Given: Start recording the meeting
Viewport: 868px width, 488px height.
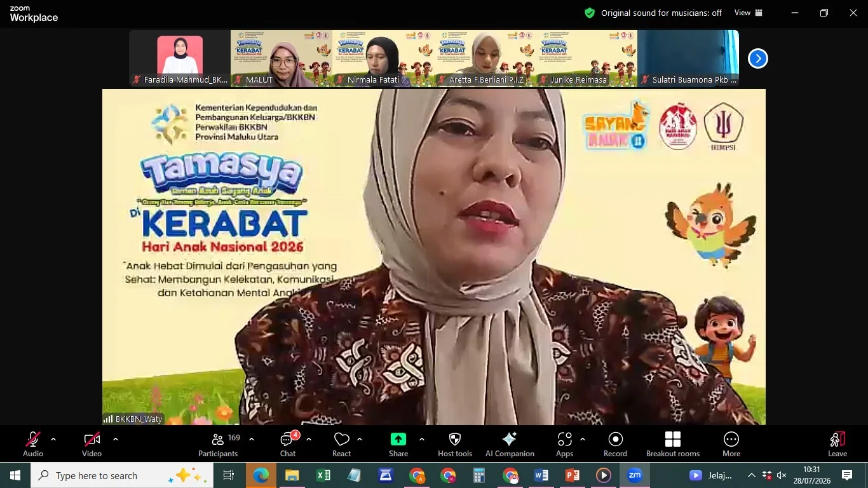Looking at the screenshot, I should [x=615, y=444].
